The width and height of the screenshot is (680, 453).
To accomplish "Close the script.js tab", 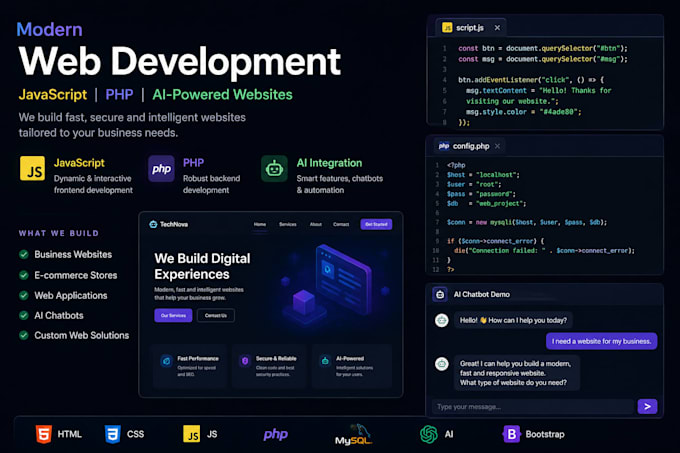I will 497,28.
